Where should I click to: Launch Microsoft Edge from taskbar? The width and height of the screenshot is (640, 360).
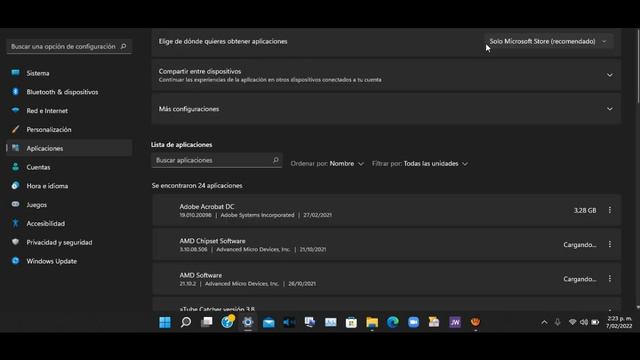(393, 322)
